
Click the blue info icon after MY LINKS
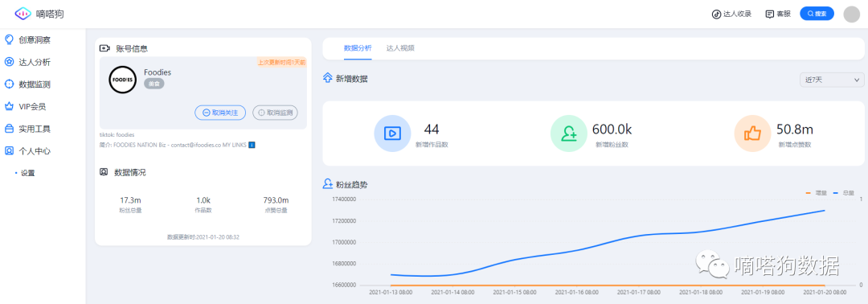(x=252, y=145)
